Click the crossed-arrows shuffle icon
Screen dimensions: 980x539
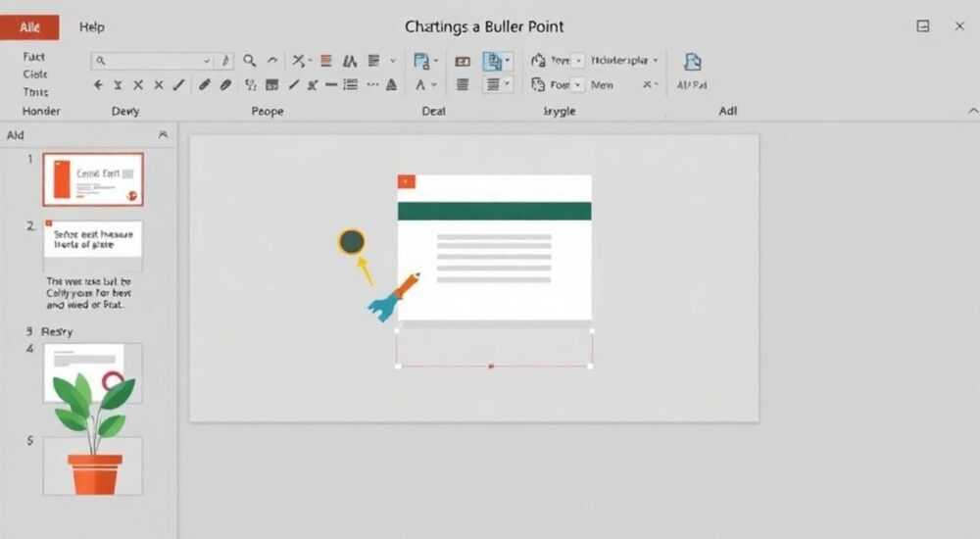coord(298,61)
